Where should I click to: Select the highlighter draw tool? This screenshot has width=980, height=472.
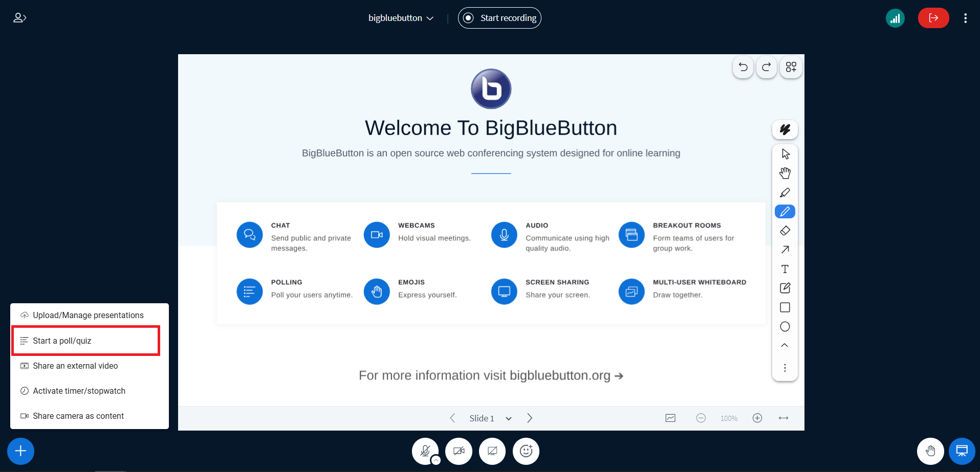click(785, 192)
